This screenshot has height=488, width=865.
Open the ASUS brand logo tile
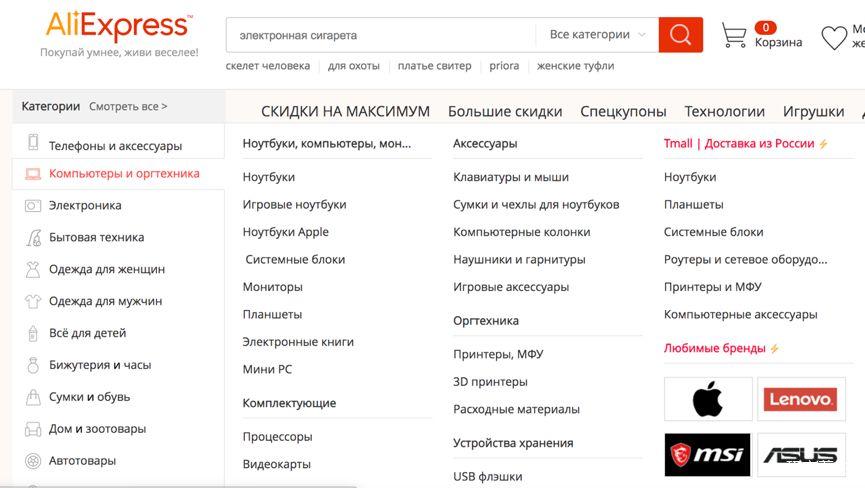tap(801, 455)
